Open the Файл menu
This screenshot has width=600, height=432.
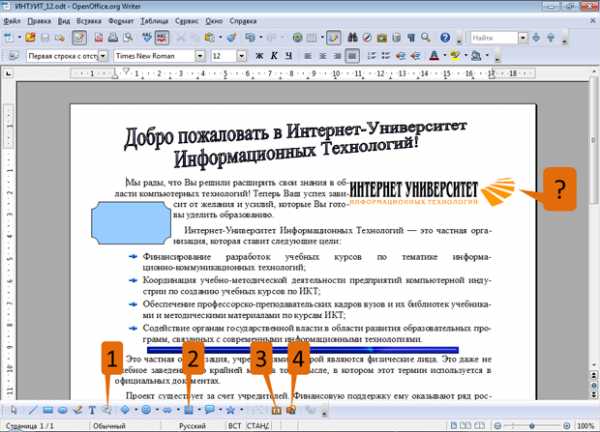[12, 21]
